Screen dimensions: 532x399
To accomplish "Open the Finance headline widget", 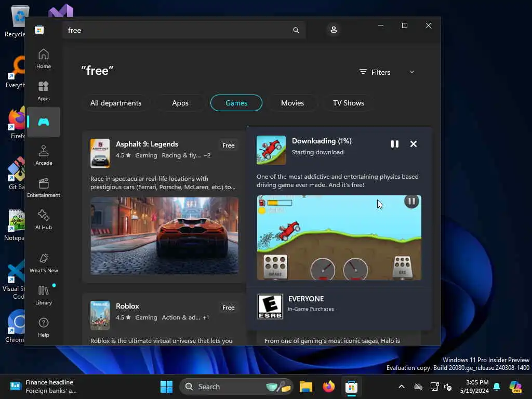I will click(x=43, y=387).
